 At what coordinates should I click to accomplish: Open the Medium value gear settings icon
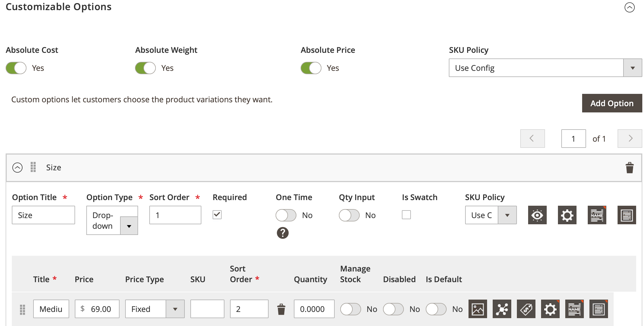[x=550, y=309]
